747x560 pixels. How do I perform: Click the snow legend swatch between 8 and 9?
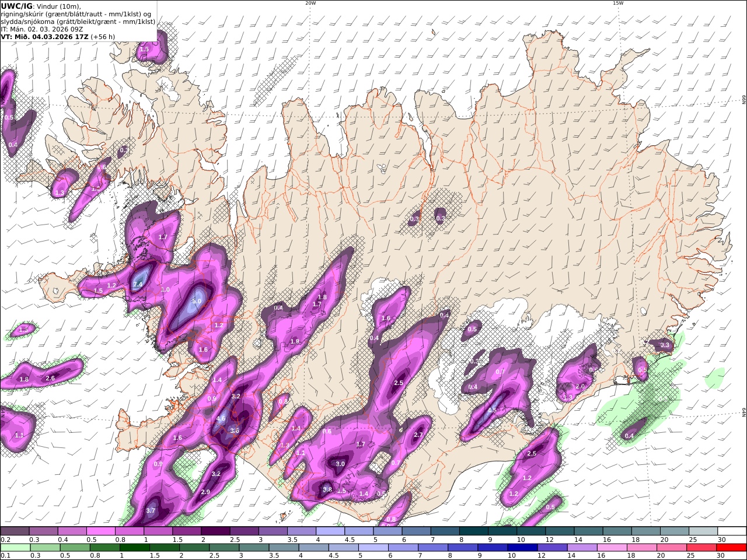point(474,531)
